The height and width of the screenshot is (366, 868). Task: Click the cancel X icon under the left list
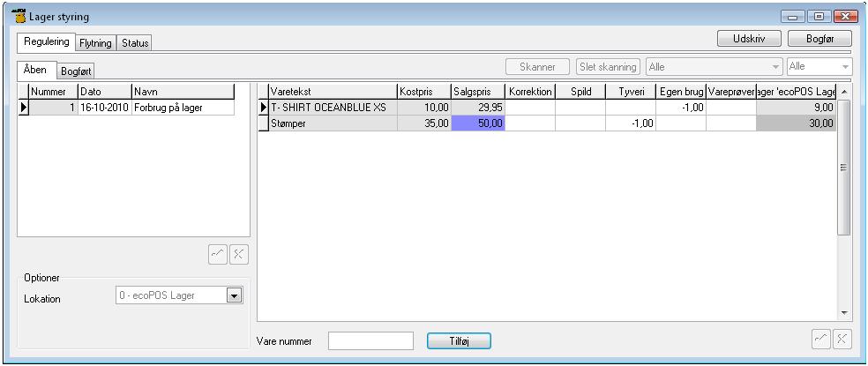[x=238, y=254]
